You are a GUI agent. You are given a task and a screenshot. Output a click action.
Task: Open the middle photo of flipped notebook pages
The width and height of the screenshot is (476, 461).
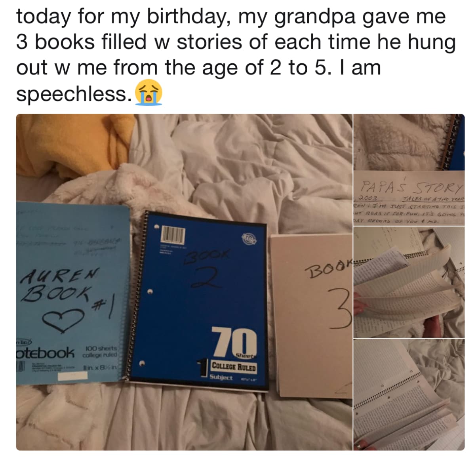409,282
